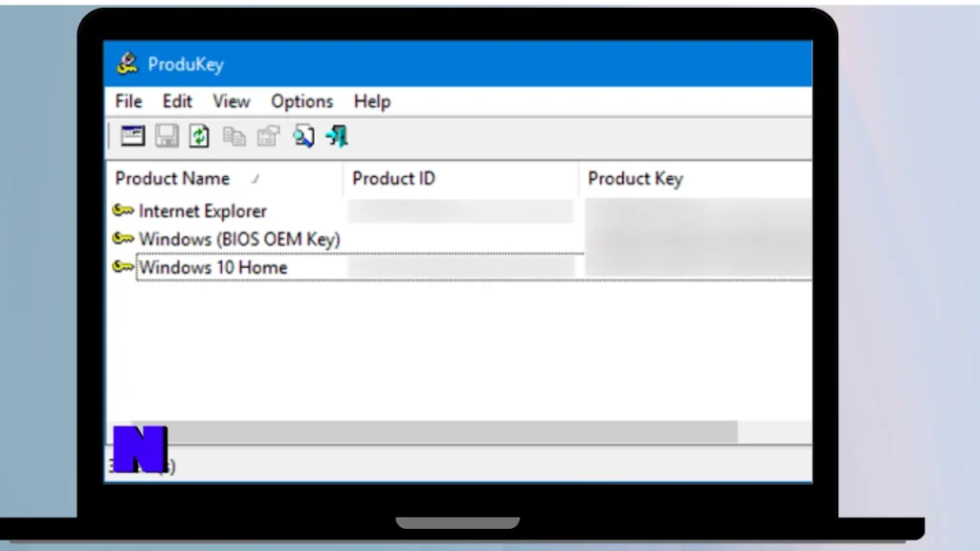Click the Exit door toolbar icon

click(337, 136)
